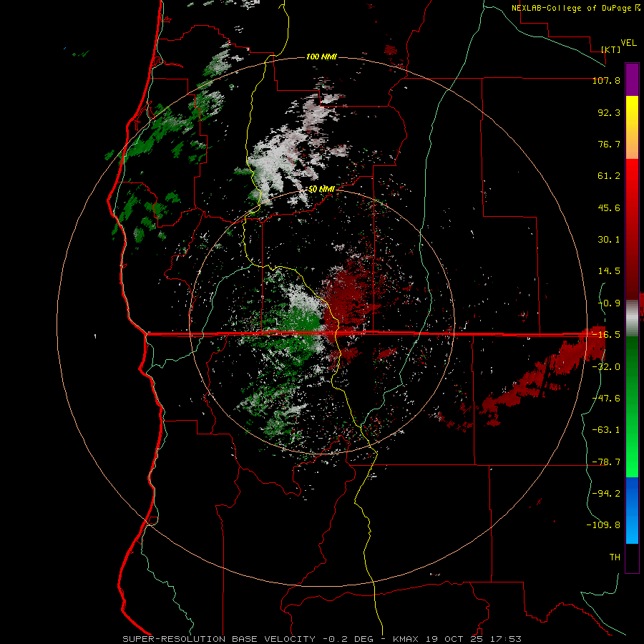Select the -47.6 scale label

606,399
